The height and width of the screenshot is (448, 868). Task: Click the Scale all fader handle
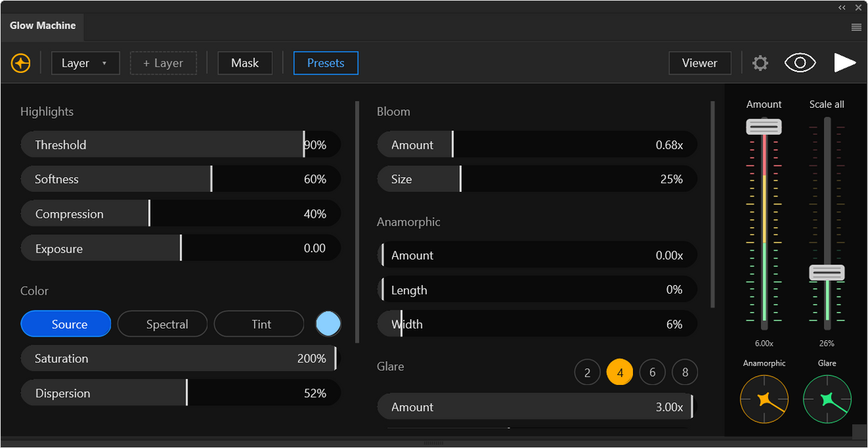[827, 273]
